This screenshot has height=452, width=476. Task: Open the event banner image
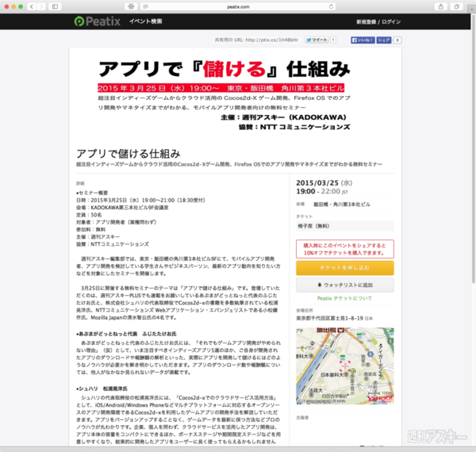pos(224,95)
